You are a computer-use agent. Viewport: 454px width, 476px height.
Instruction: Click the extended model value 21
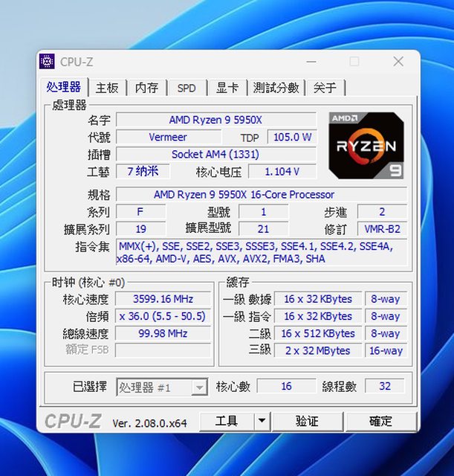[263, 229]
